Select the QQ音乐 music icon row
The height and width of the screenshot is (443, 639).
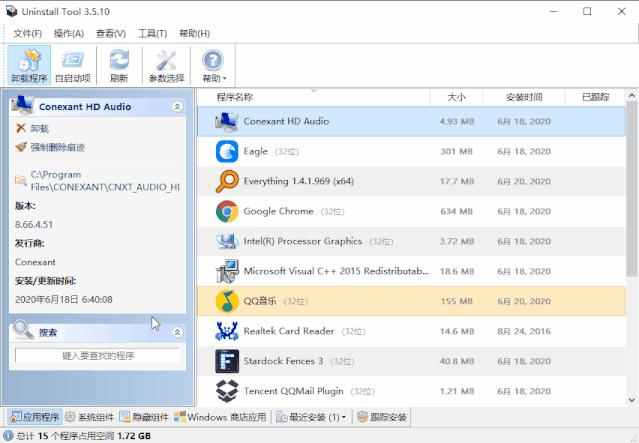(411, 301)
